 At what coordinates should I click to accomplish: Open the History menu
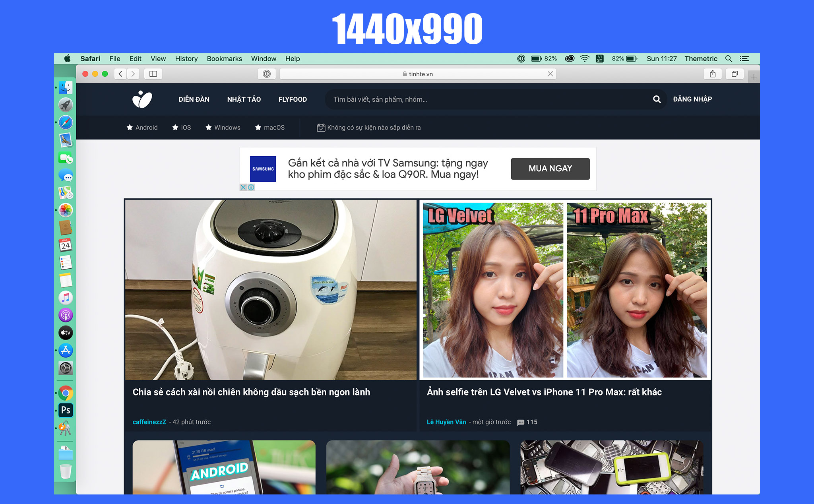tap(186, 59)
